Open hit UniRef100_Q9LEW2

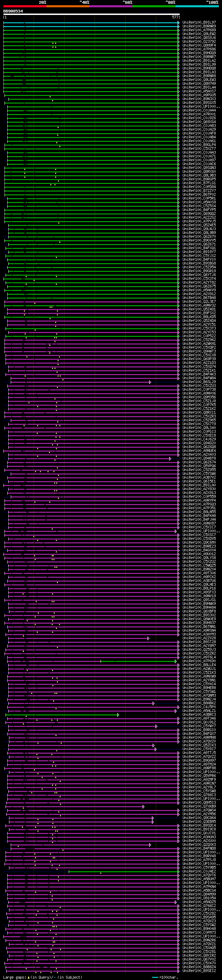[x=199, y=34]
